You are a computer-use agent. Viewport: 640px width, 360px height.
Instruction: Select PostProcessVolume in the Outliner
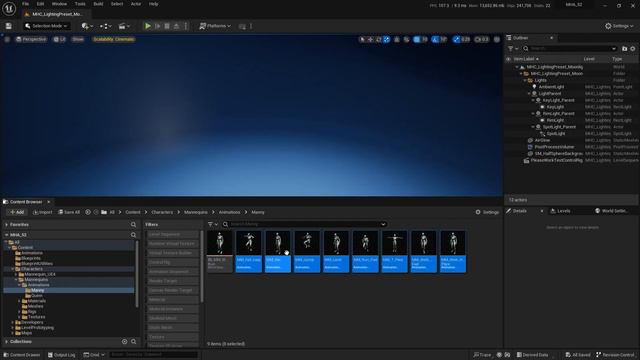point(554,147)
